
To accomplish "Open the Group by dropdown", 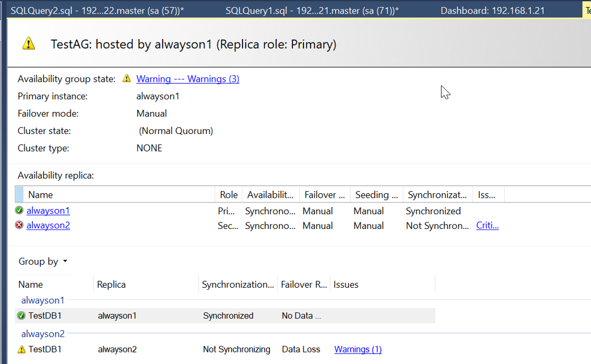I will [x=43, y=261].
